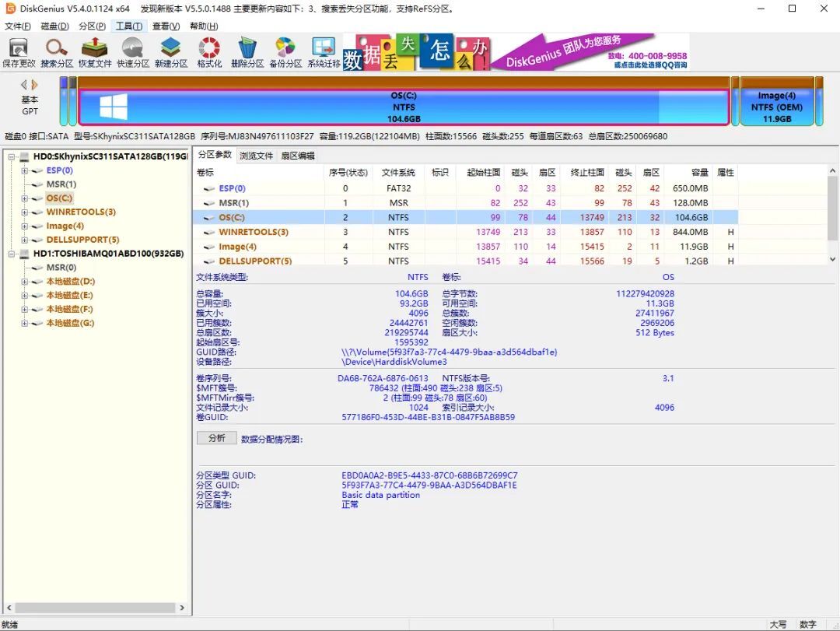The image size is (840, 631).
Task: Click tree panel horizontal scrollbar left arrow
Action: pos(9,608)
